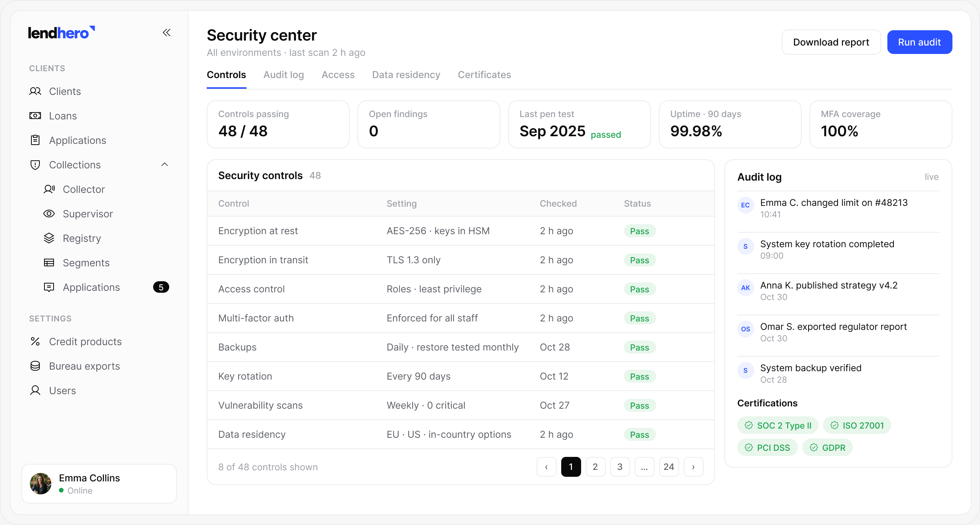Open Loans via its banknote icon
Viewport: 980px width, 525px height.
[35, 116]
